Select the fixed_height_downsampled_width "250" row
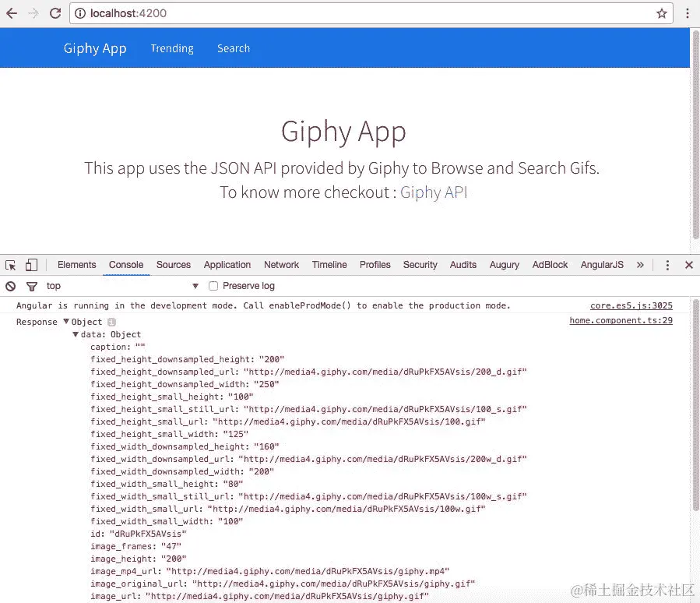This screenshot has height=603, width=700. pyautogui.click(x=185, y=384)
